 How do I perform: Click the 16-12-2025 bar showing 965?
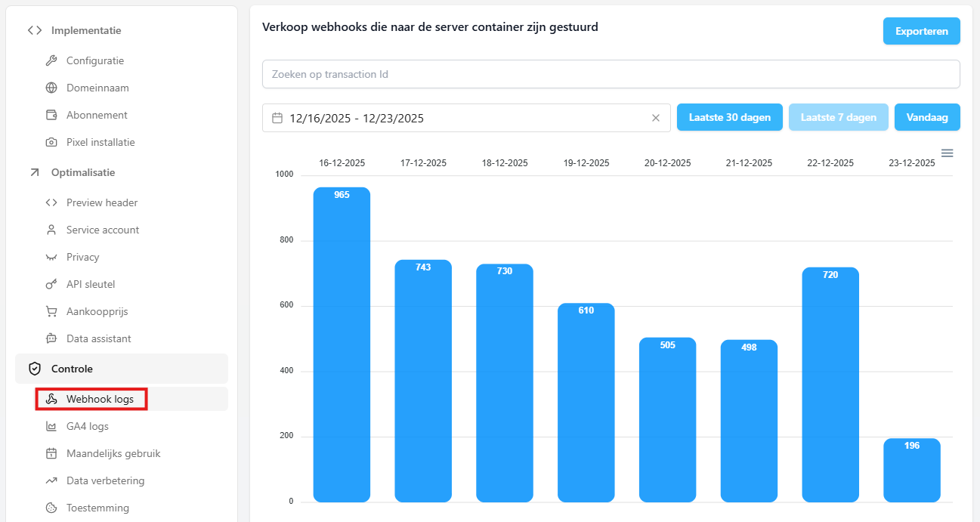click(x=342, y=344)
